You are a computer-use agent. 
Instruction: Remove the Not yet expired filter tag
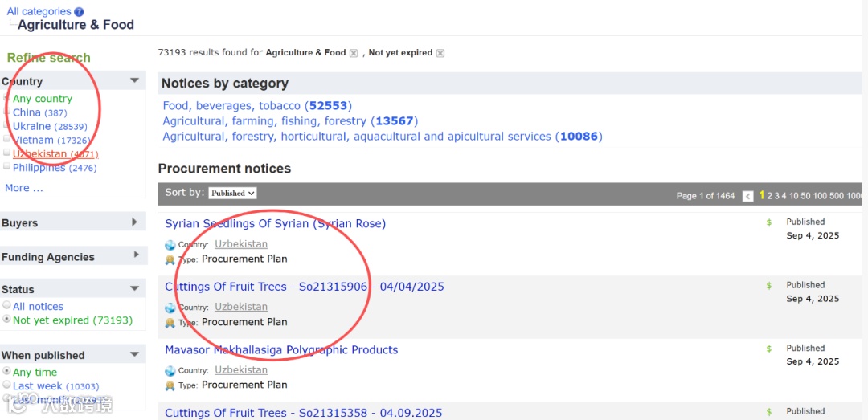pos(440,53)
